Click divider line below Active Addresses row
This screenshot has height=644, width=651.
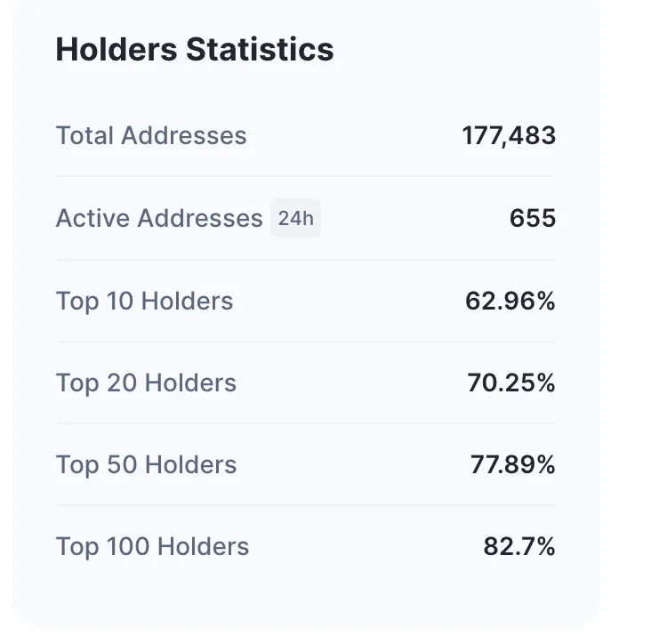click(x=306, y=260)
